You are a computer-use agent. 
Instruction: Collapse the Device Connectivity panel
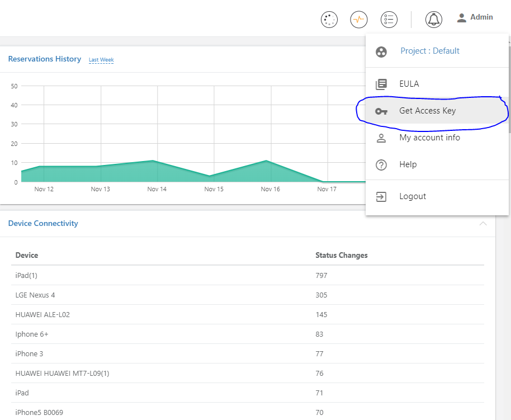click(483, 224)
